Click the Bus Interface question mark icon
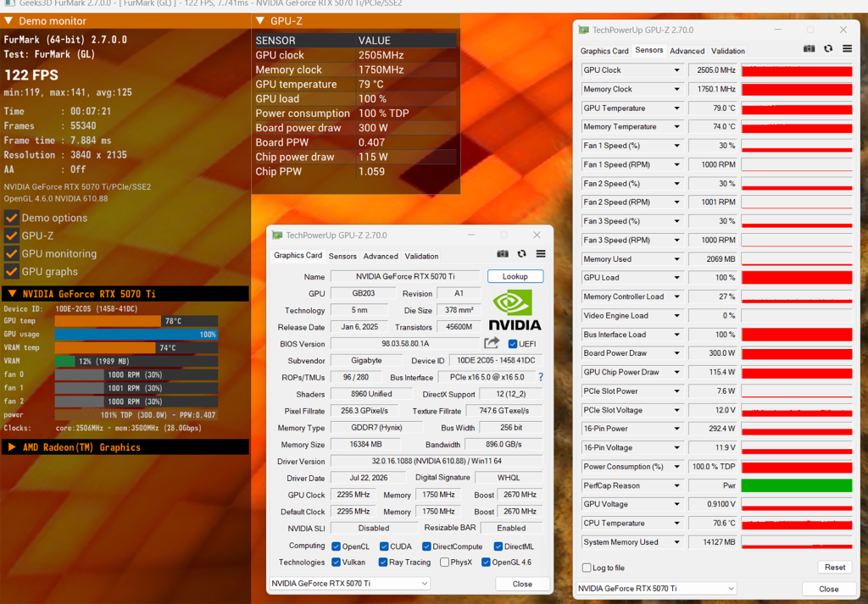Image resolution: width=868 pixels, height=604 pixels. [540, 377]
